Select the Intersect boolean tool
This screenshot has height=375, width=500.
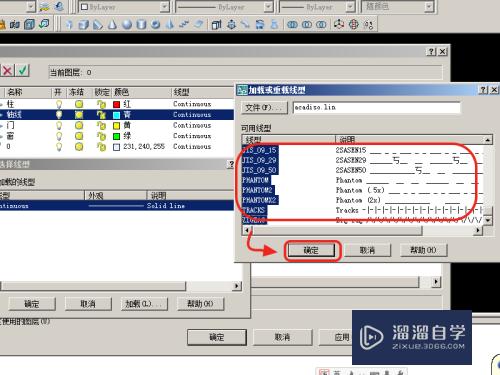[x=321, y=24]
